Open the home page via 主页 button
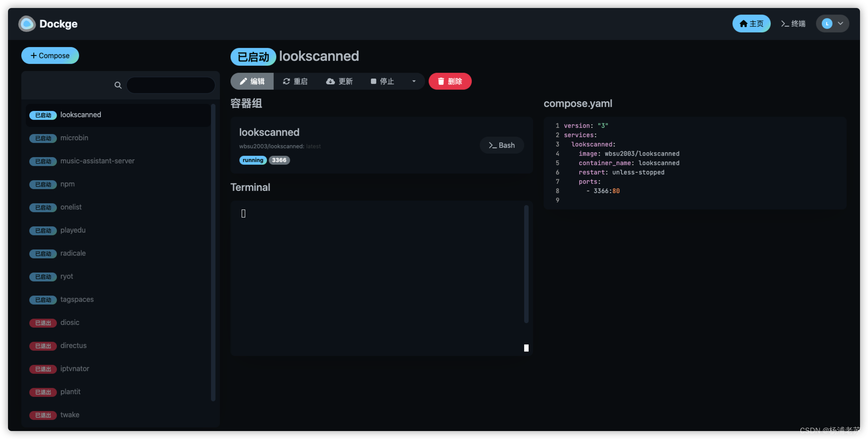Screen dimensions: 868x439 click(751, 24)
